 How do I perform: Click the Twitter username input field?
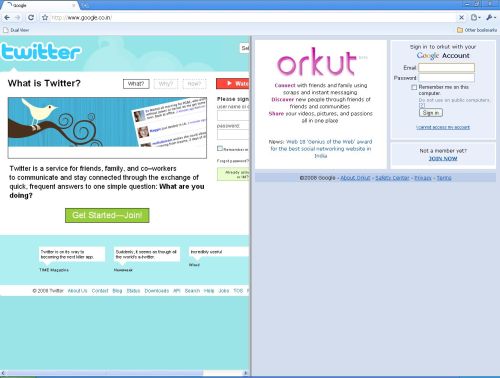[233, 116]
